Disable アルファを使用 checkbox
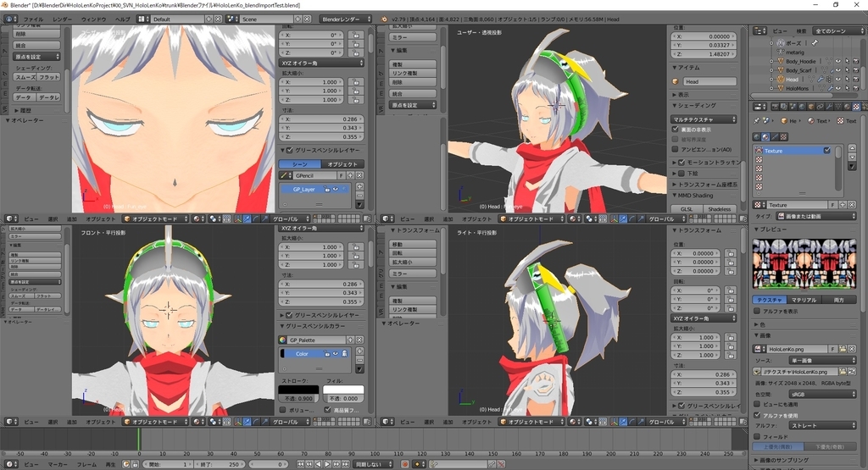The image size is (868, 470). (757, 415)
